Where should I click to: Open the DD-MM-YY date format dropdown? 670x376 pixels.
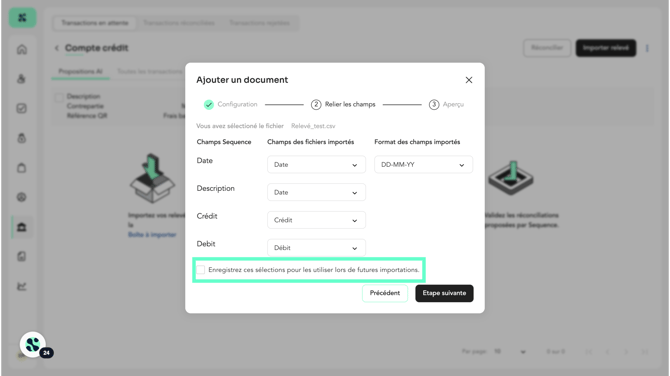[x=423, y=164]
